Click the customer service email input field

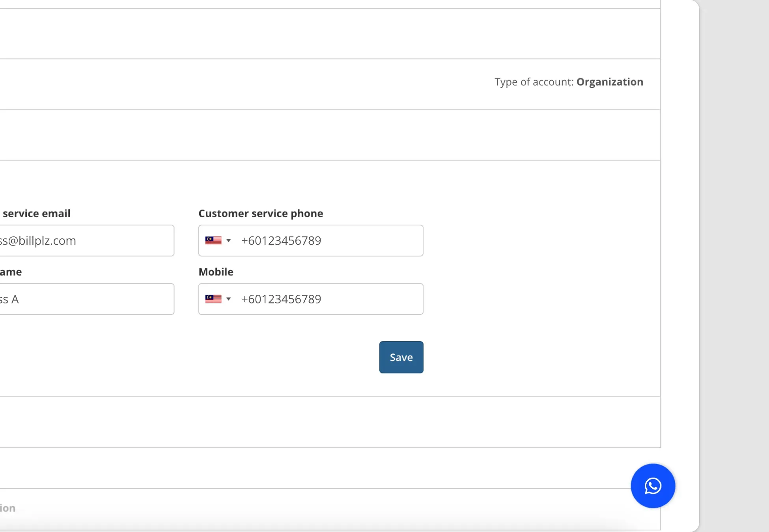tap(86, 240)
